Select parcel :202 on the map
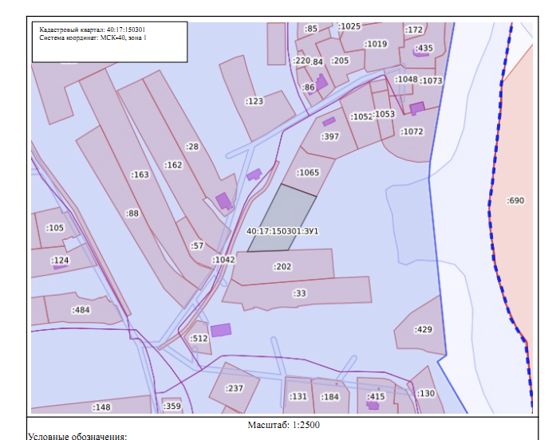Screen dimensions: 560x440 (x=283, y=266)
